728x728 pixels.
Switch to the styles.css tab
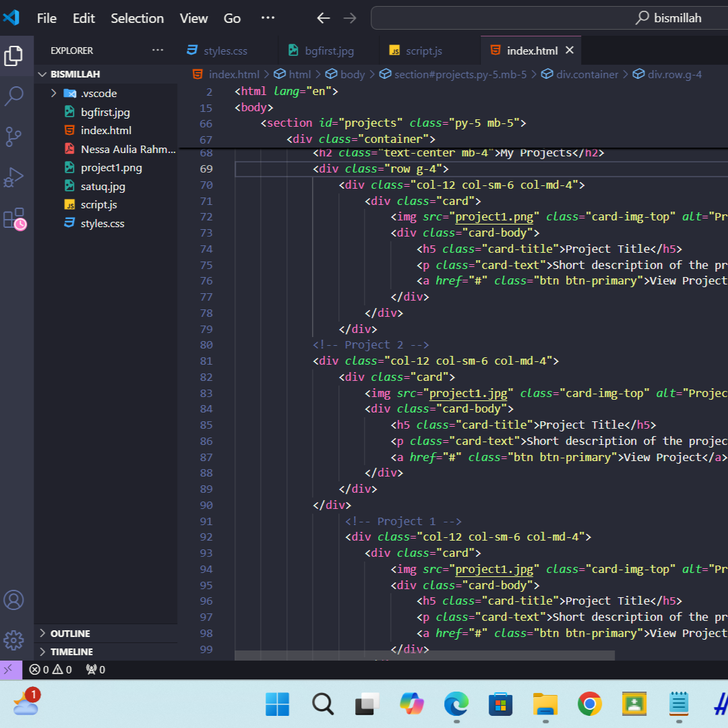click(x=225, y=51)
